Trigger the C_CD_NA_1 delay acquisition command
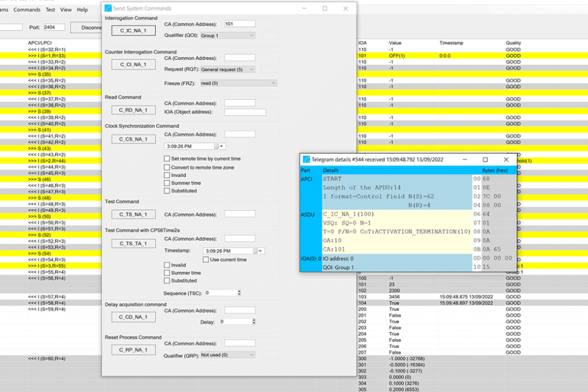The width and height of the screenshot is (588, 392). coord(133,316)
